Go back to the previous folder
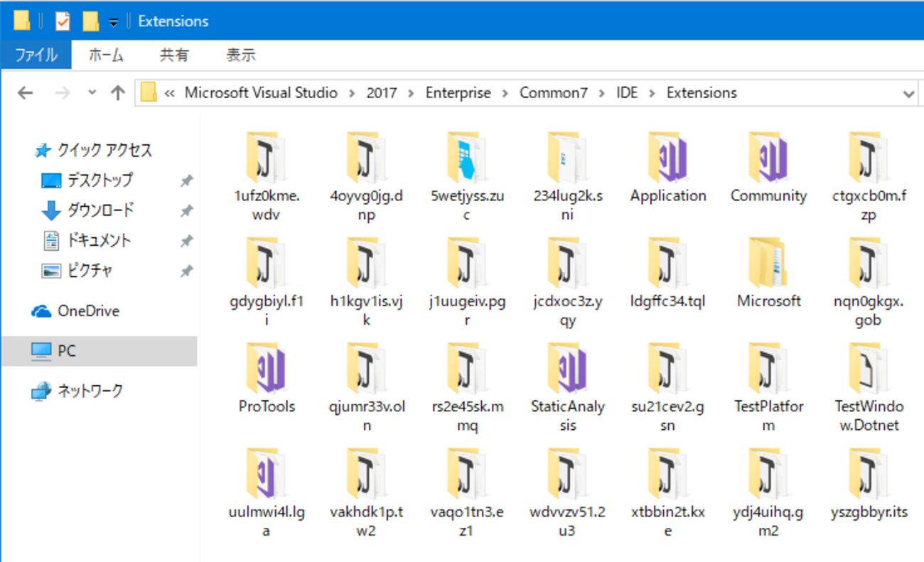Viewport: 924px width, 562px height. click(x=25, y=93)
